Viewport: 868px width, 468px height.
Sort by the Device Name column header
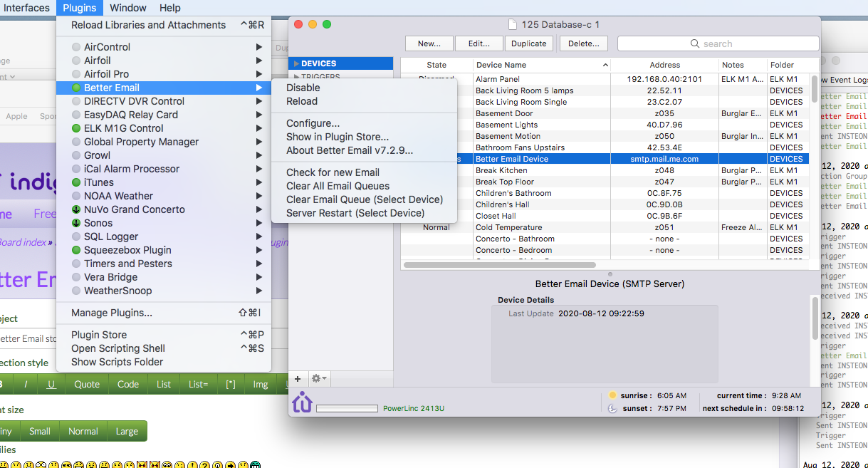[542, 65]
